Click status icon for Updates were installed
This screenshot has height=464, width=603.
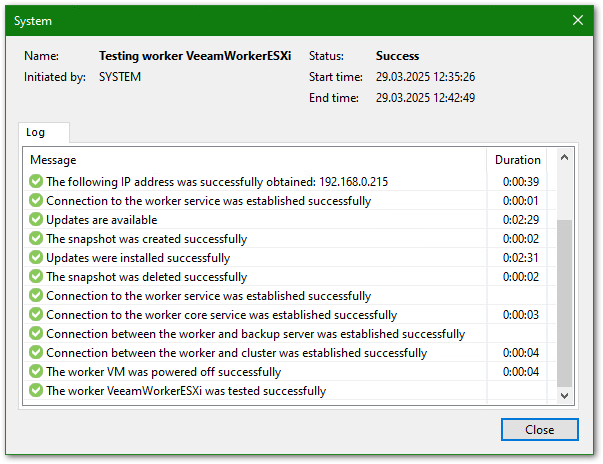click(x=36, y=258)
